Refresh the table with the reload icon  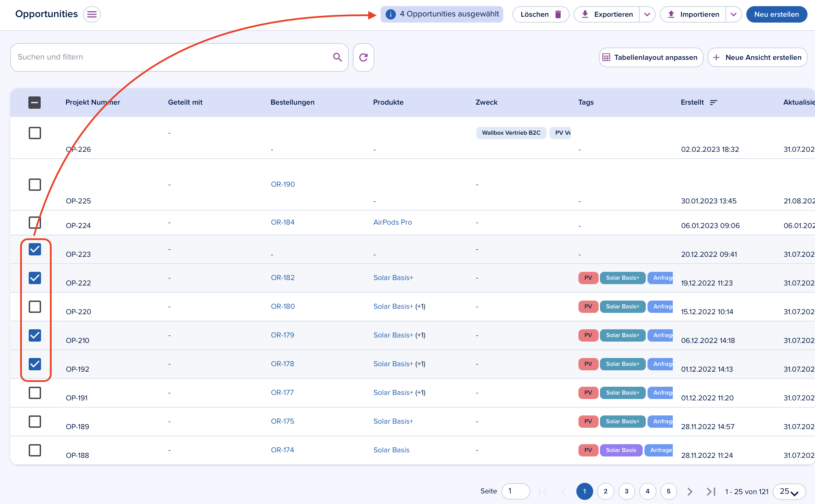pyautogui.click(x=363, y=57)
